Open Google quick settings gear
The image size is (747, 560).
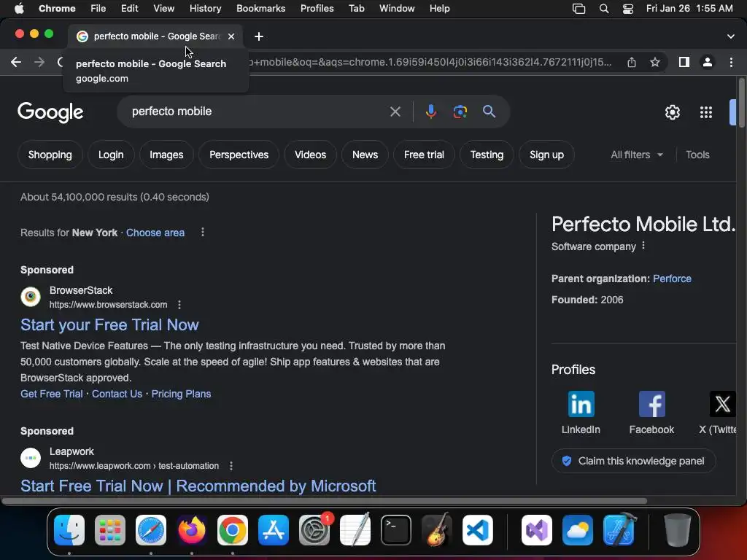pyautogui.click(x=672, y=112)
